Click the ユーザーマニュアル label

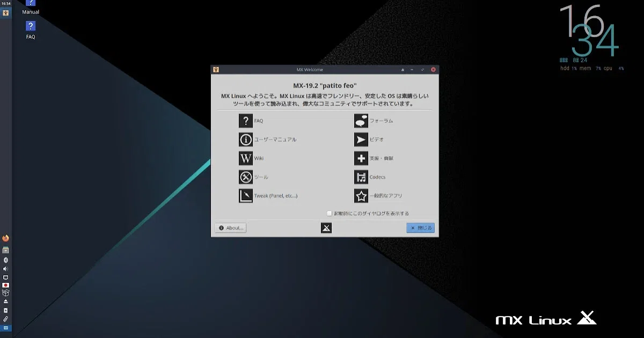275,139
